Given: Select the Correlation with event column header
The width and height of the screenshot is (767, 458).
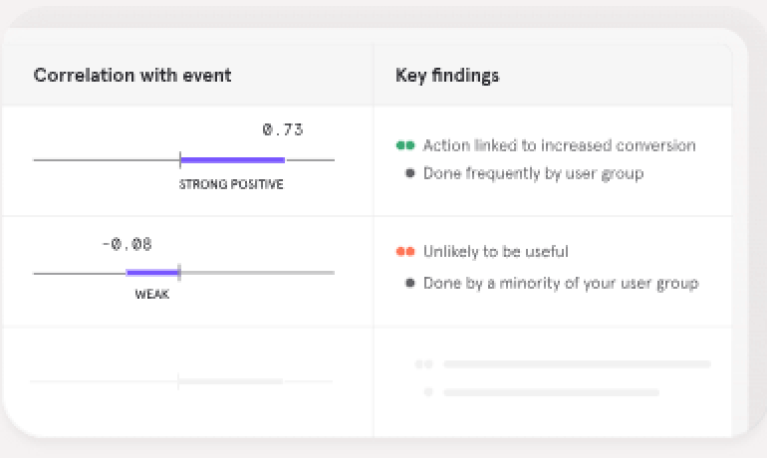Looking at the screenshot, I should 132,76.
